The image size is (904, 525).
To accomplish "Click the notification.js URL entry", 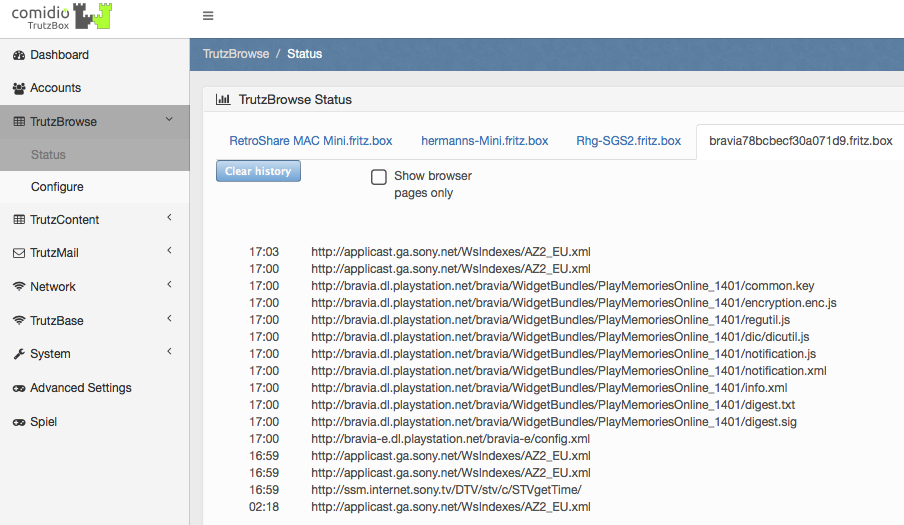I will click(x=564, y=354).
